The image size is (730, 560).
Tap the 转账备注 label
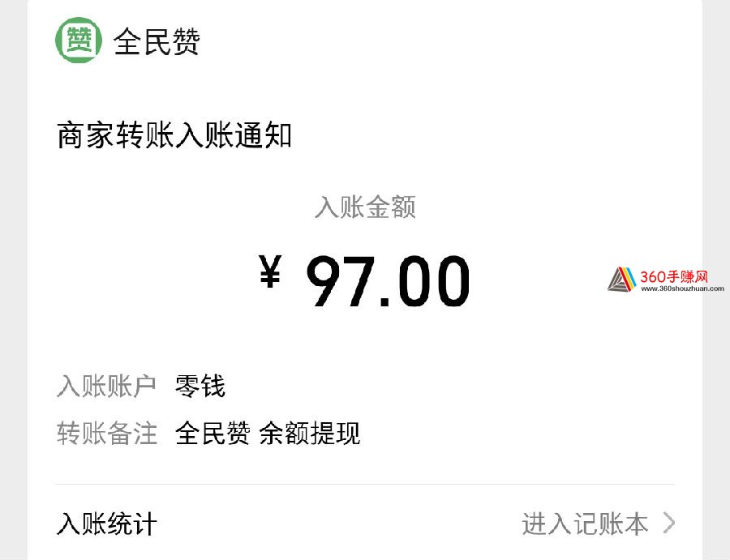coord(106,434)
